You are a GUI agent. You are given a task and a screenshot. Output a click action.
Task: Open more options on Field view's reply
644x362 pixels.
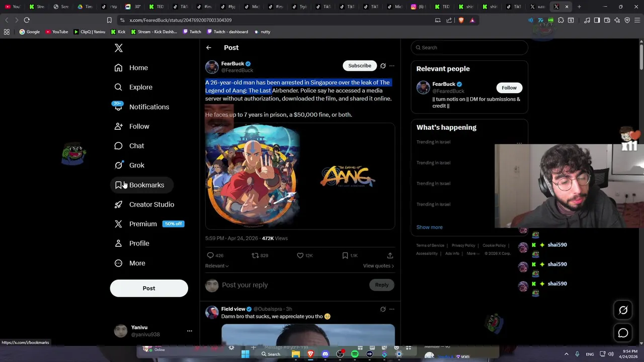[392, 309]
